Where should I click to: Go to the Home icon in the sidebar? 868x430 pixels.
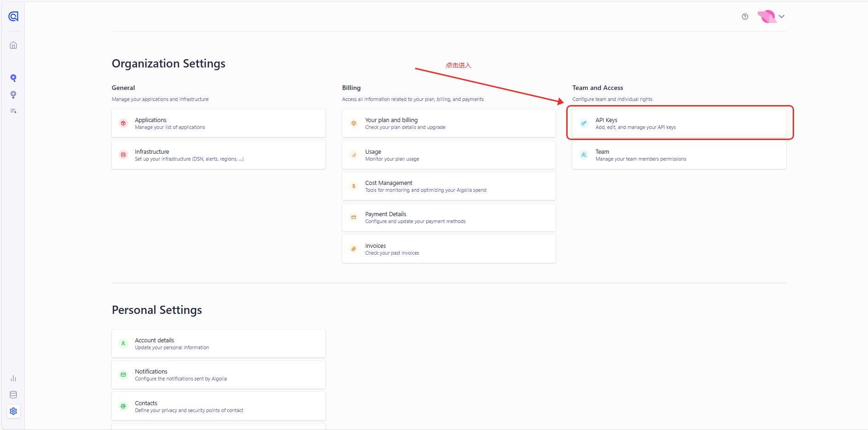(x=13, y=45)
